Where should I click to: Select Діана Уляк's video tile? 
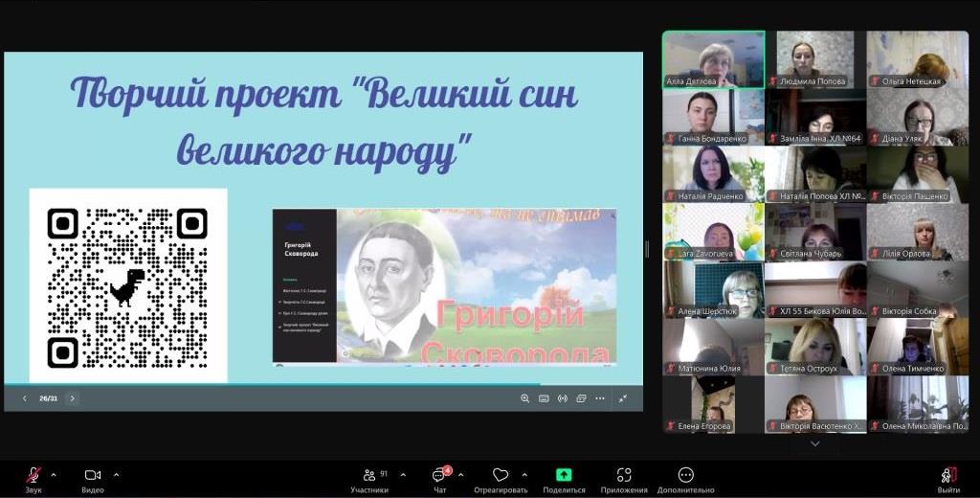918,117
